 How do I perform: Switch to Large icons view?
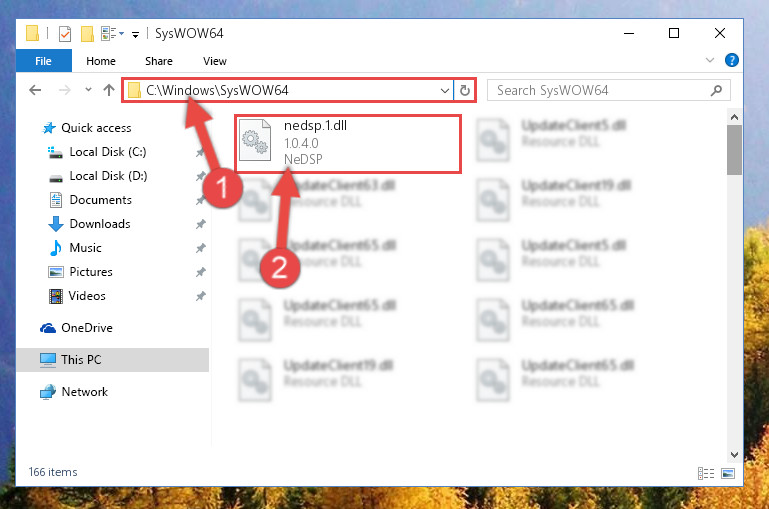tap(728, 473)
